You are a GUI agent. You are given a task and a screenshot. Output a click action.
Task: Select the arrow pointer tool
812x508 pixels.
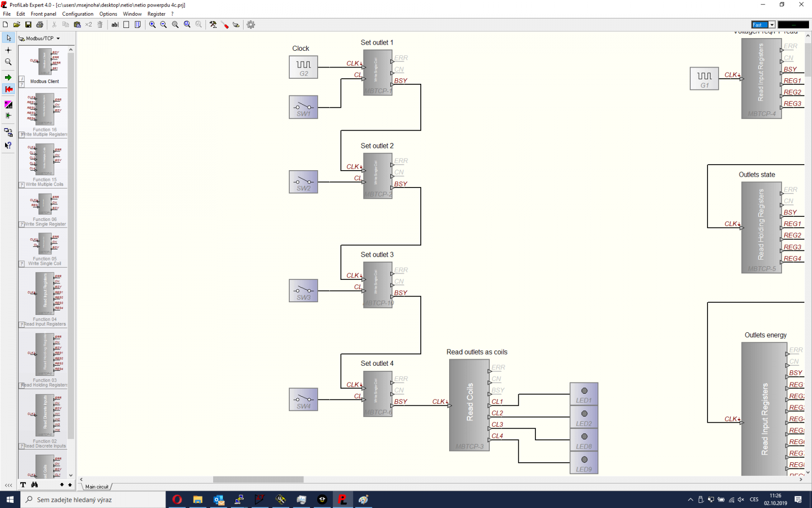coord(8,38)
